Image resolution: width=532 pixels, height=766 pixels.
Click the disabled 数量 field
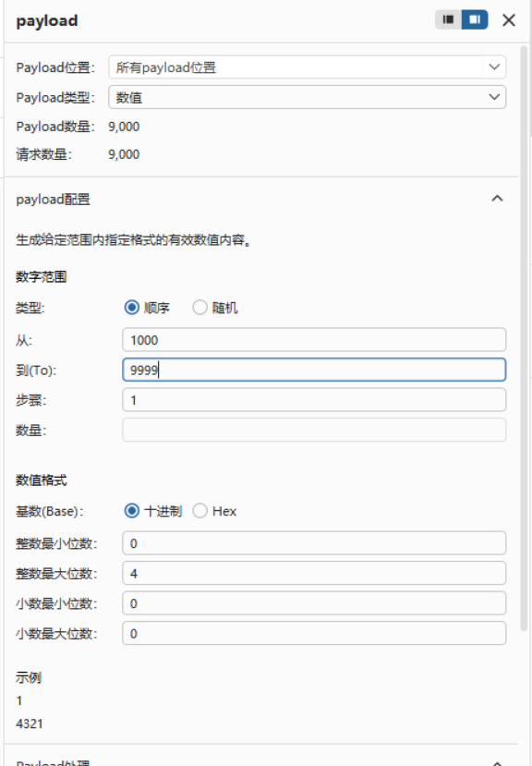(314, 430)
